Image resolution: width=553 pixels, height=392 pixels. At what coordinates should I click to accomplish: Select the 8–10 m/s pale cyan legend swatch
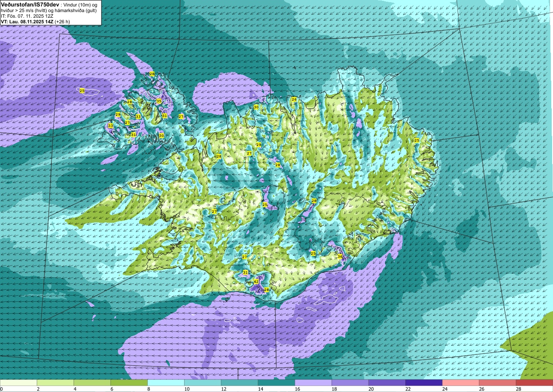166,383
